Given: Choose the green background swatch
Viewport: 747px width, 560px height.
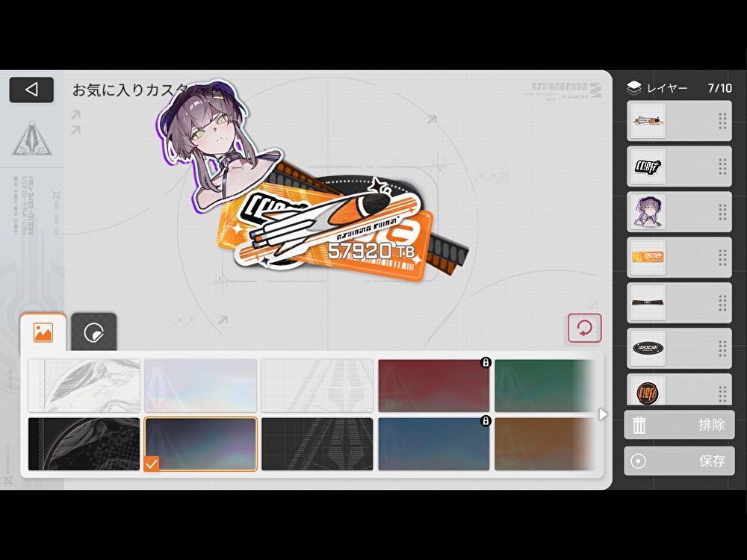Looking at the screenshot, I should (x=544, y=385).
